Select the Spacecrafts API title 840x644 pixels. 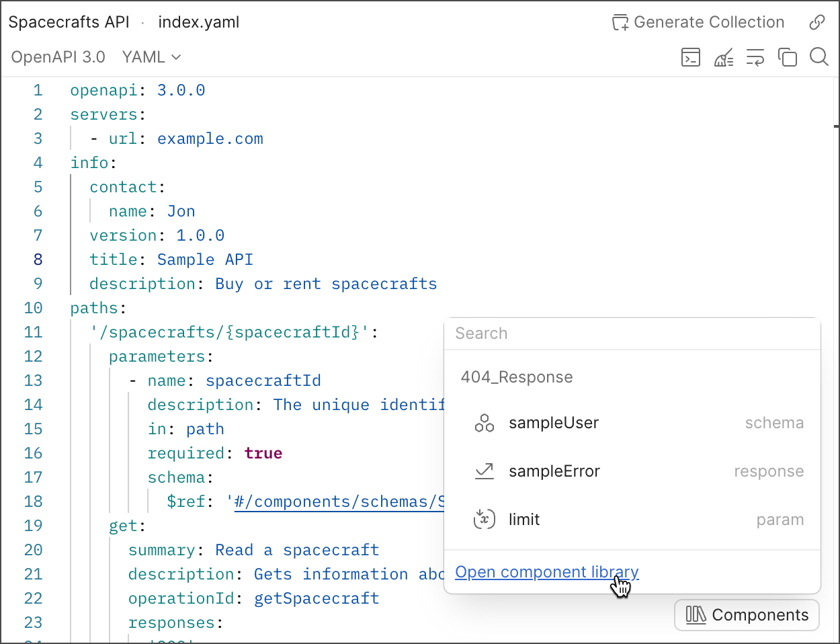coord(68,22)
